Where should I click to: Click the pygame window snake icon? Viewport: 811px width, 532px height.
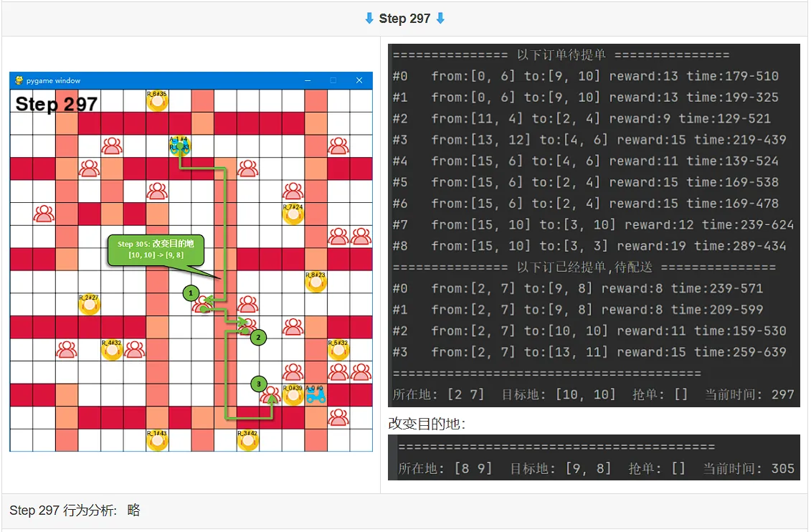(19, 80)
